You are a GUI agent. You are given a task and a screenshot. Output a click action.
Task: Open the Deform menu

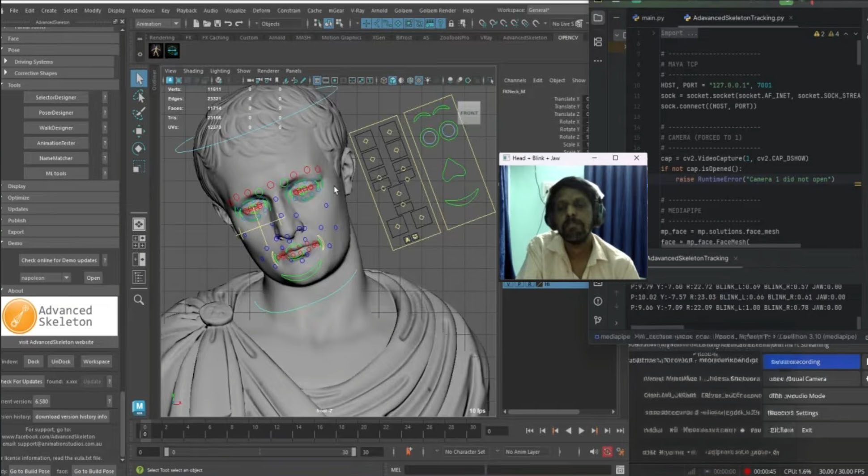click(261, 10)
